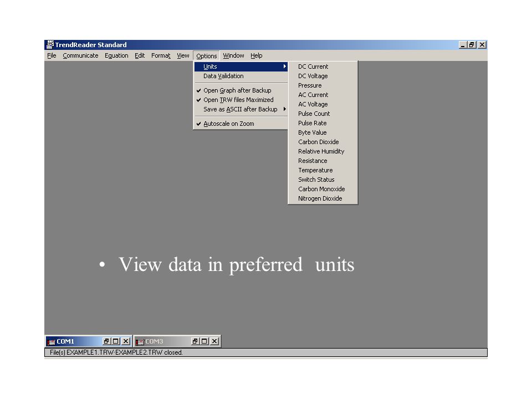Restore the minimized COM1 window

click(x=106, y=341)
